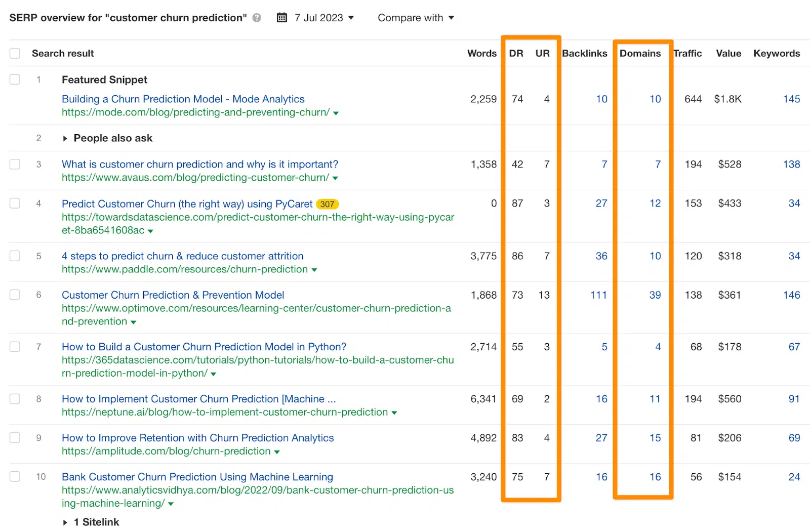Click the help question mark icon
This screenshot has height=532, width=810.
pos(257,18)
